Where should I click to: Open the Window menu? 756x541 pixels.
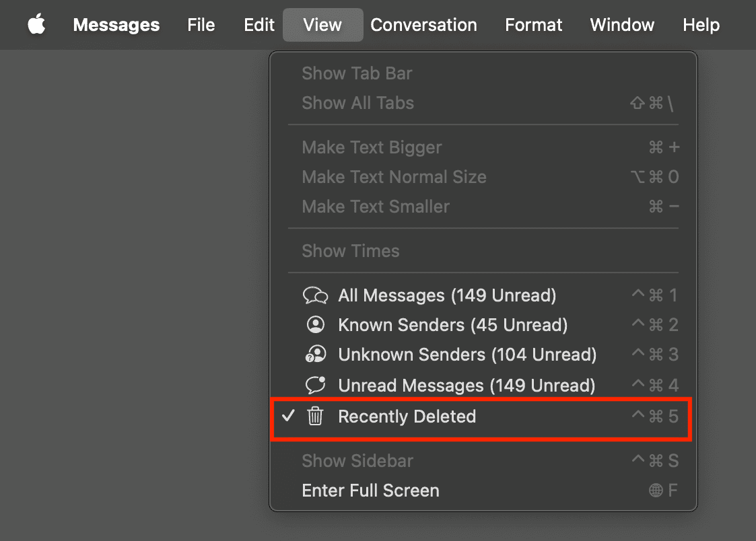622,25
